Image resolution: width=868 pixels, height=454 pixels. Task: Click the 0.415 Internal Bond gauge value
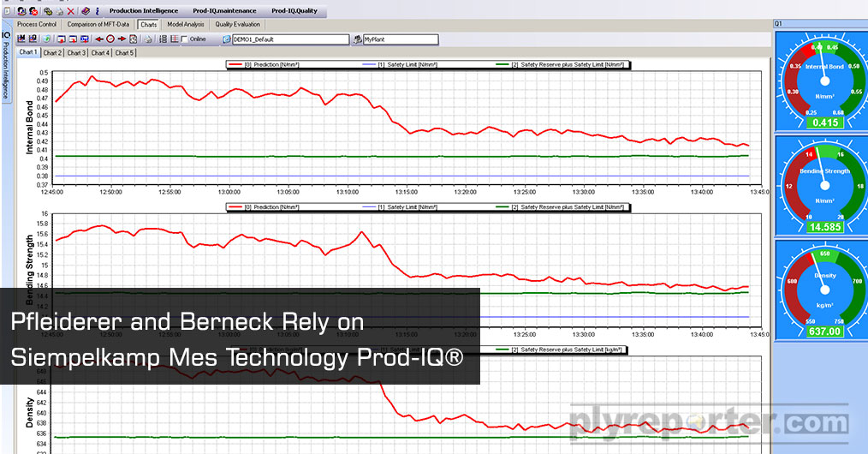(x=825, y=122)
